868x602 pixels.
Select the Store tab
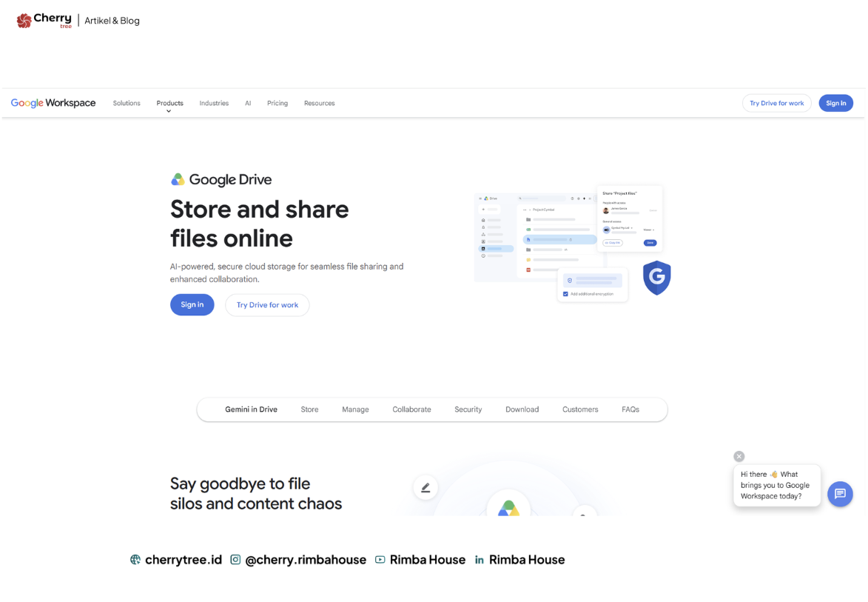pyautogui.click(x=309, y=409)
